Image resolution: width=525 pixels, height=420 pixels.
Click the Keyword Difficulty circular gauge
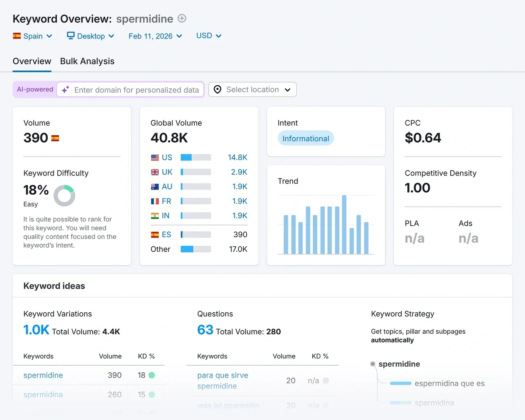pyautogui.click(x=64, y=196)
